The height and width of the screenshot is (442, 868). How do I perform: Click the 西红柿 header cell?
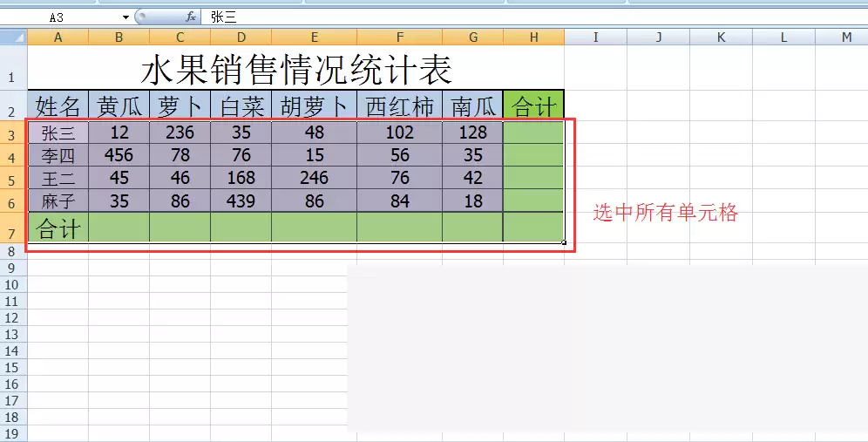(400, 105)
